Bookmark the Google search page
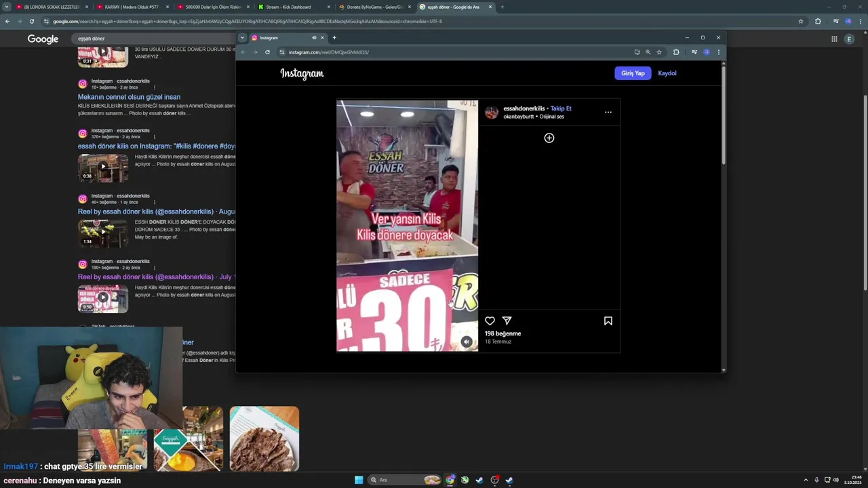This screenshot has width=868, height=488. 801,21
